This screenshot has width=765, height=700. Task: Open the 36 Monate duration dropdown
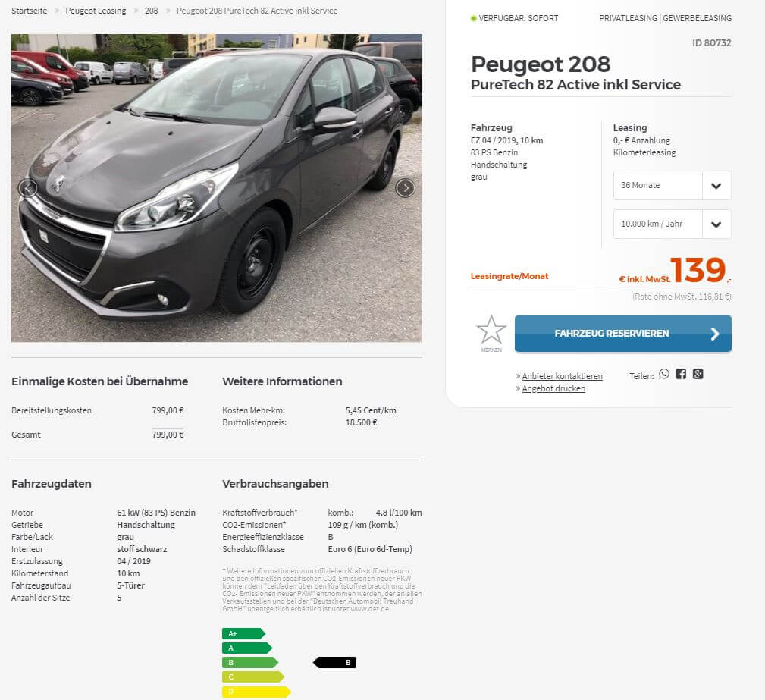[672, 186]
